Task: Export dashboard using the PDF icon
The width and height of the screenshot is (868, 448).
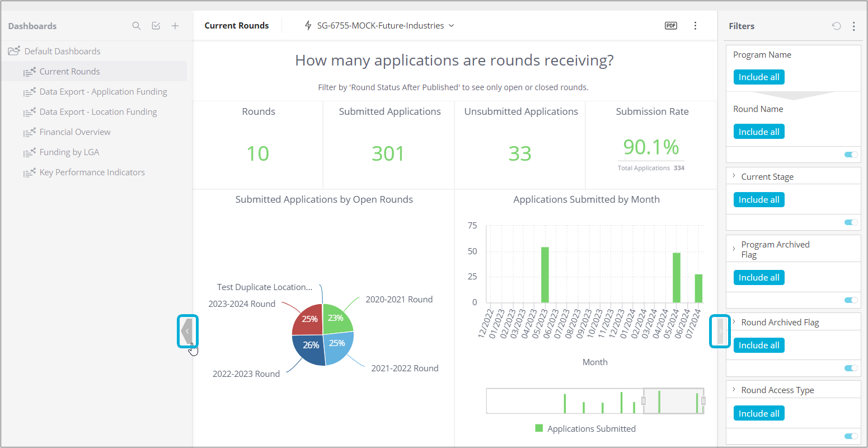Action: pyautogui.click(x=670, y=26)
